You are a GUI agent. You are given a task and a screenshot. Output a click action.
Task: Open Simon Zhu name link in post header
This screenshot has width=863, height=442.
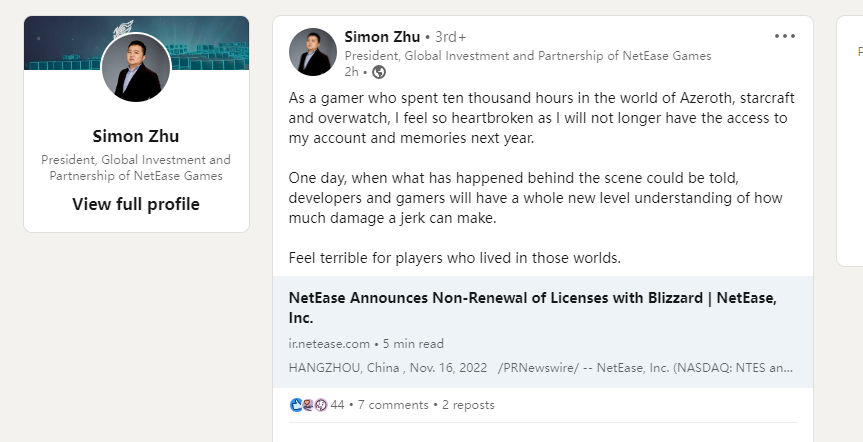(x=382, y=37)
